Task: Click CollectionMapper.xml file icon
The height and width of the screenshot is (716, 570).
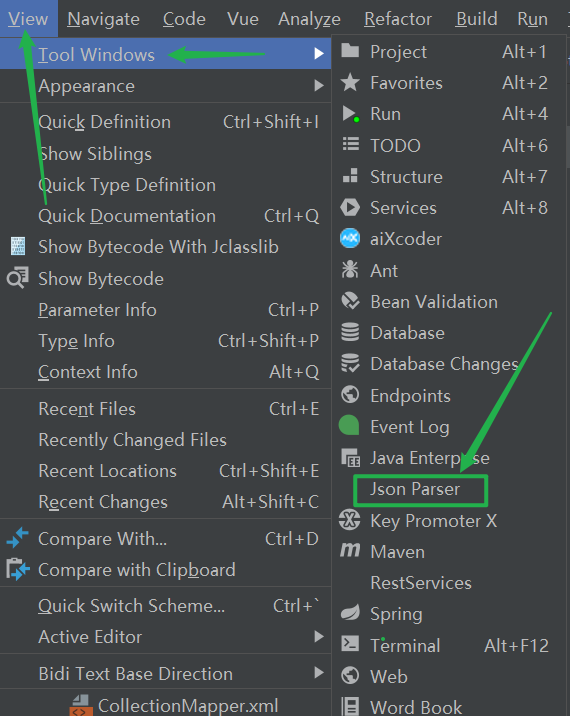Action: click(80, 705)
